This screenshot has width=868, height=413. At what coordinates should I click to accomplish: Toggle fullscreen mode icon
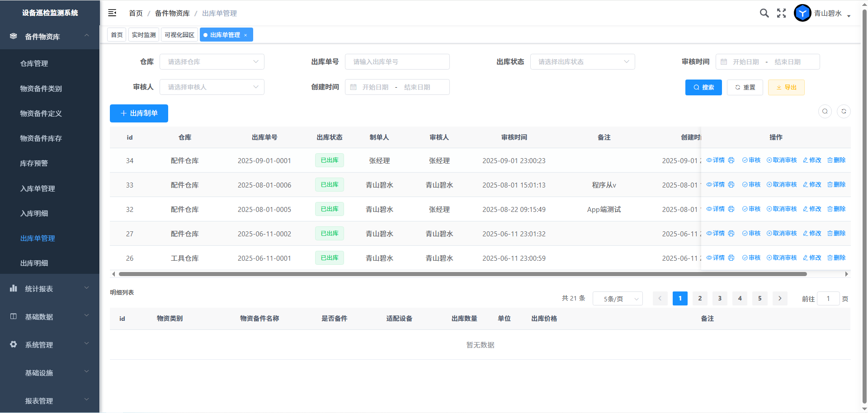[781, 13]
